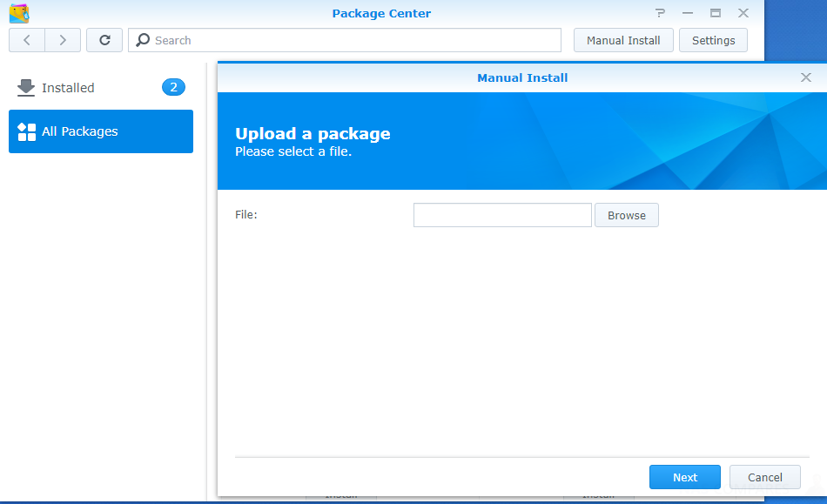The width and height of the screenshot is (827, 504).
Task: Click the 'File:' label
Action: 246,214
